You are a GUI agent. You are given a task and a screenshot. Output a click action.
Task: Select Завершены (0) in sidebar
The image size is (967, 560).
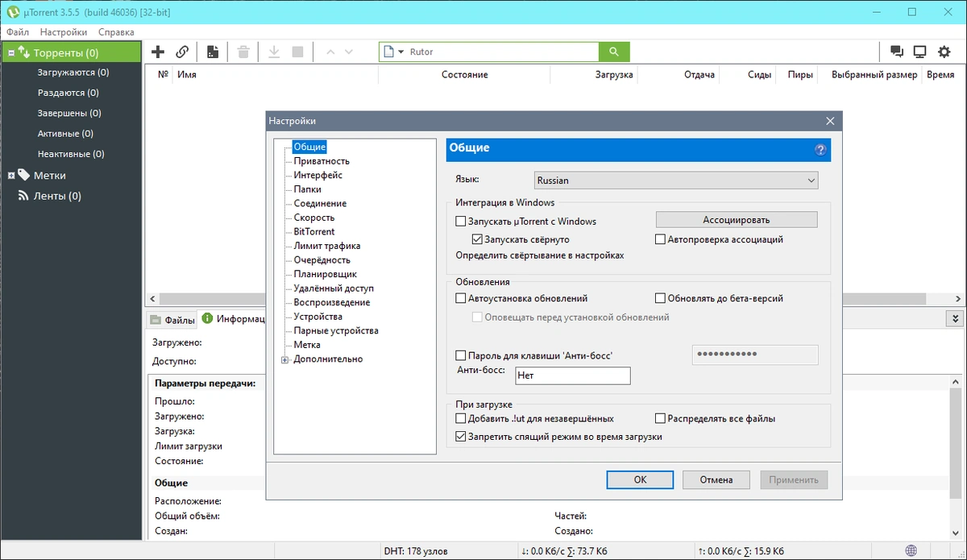pos(69,114)
